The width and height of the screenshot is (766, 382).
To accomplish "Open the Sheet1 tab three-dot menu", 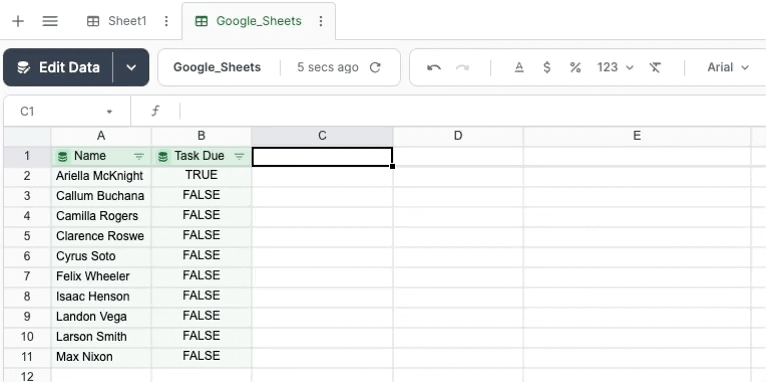I will click(x=167, y=21).
